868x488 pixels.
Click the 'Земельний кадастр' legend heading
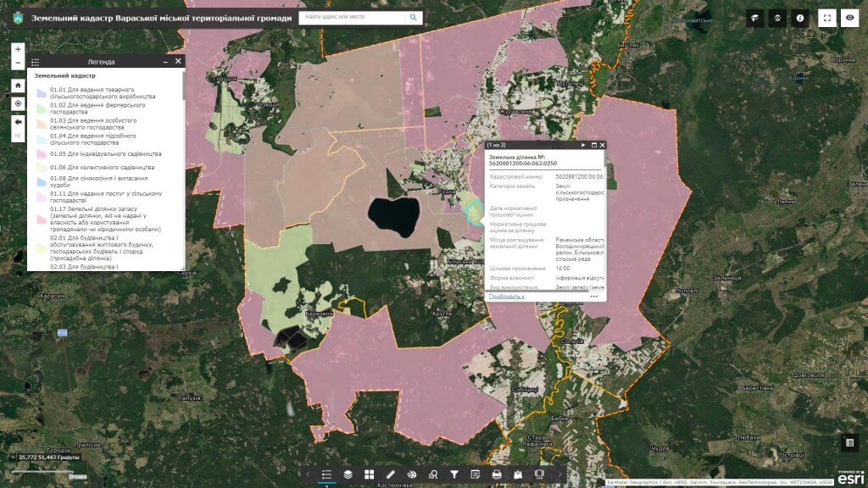[64, 75]
